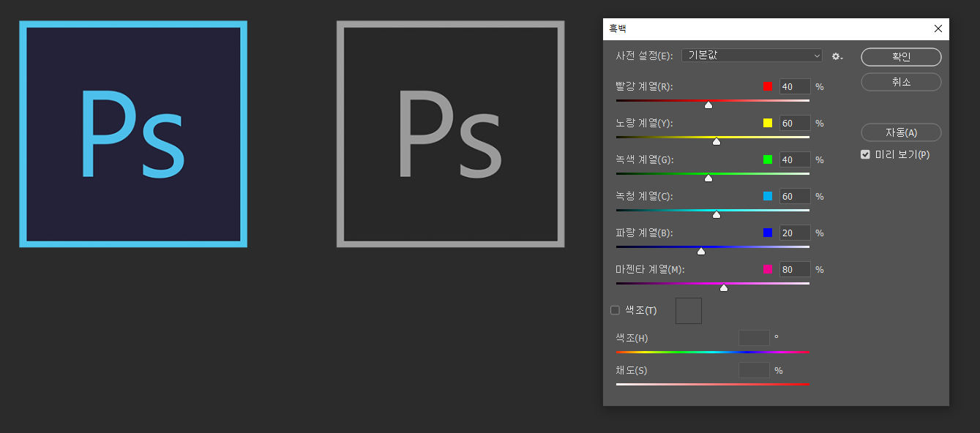Confirm with the 확인 button

click(901, 57)
